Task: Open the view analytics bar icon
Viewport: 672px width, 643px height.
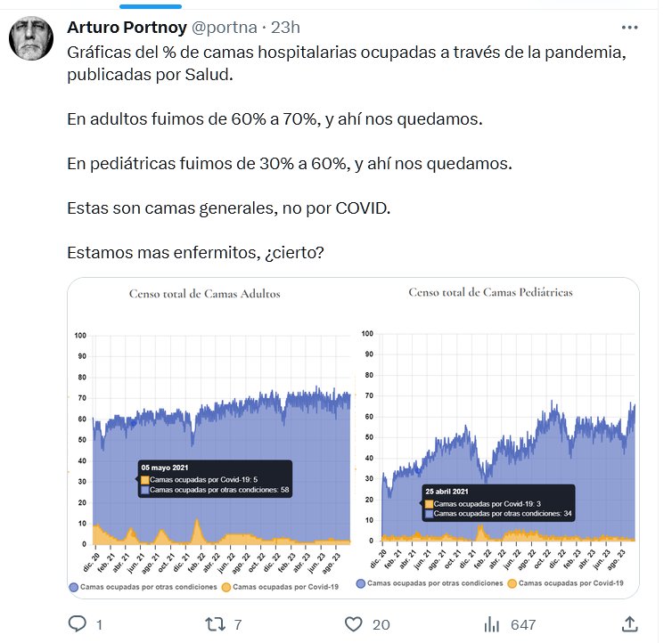Action: click(x=492, y=623)
